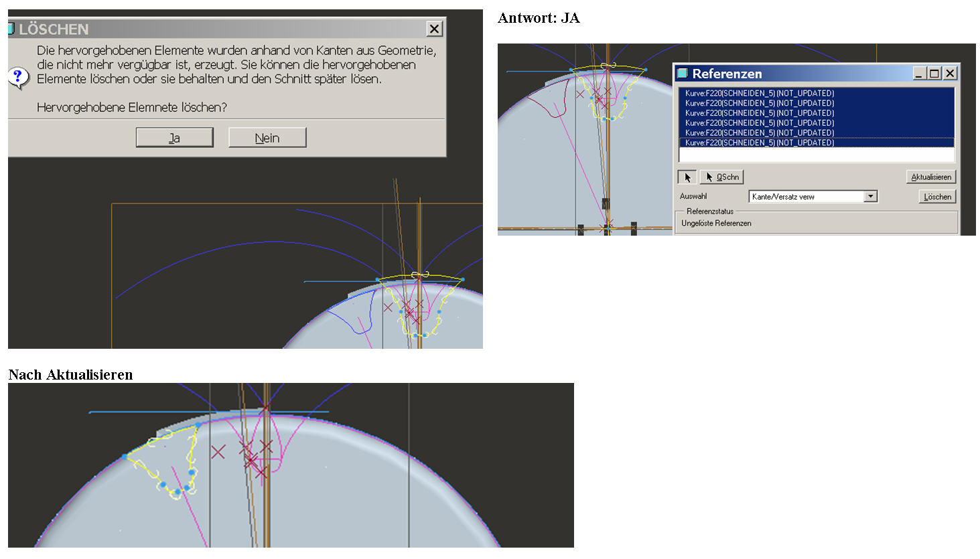Viewport: 980px width, 559px height.
Task: Click the Nach Aktualisieren heading
Action: pos(70,374)
